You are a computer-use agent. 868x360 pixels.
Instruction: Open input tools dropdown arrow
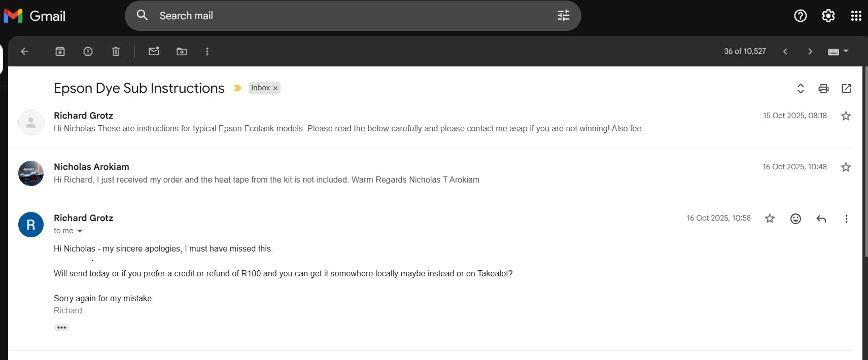[x=846, y=51]
